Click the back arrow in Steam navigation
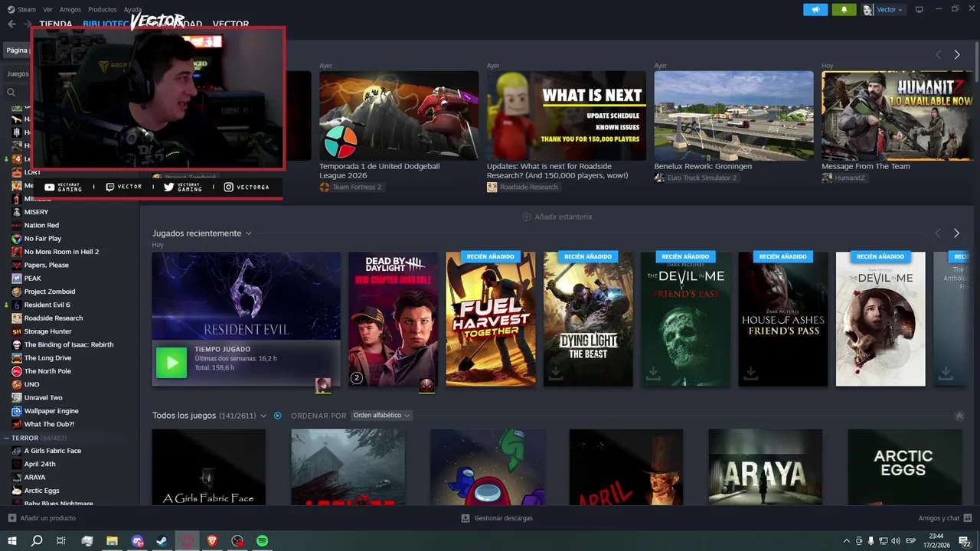This screenshot has width=980, height=551. (11, 24)
